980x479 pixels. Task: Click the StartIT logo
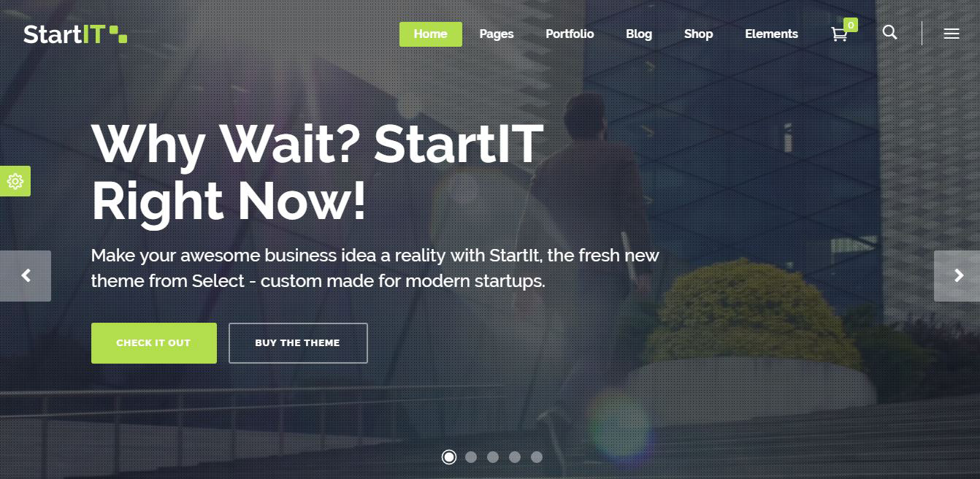75,34
